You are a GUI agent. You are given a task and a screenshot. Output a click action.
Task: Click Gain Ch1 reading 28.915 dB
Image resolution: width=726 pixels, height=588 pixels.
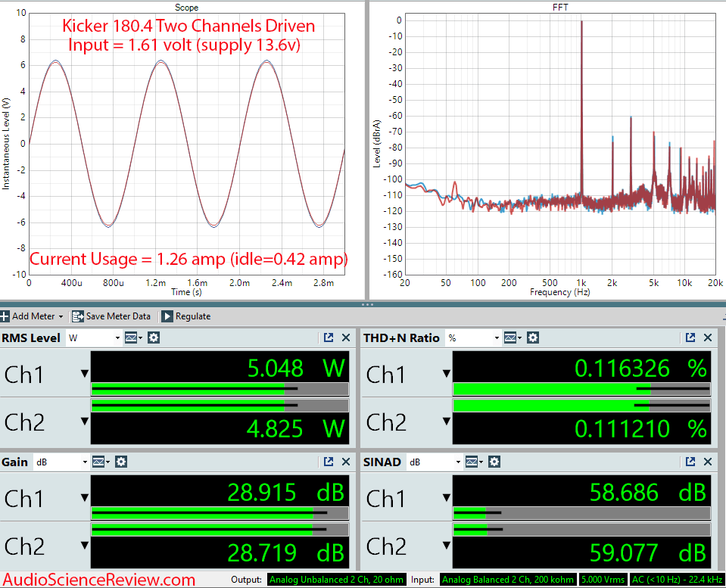(285, 493)
